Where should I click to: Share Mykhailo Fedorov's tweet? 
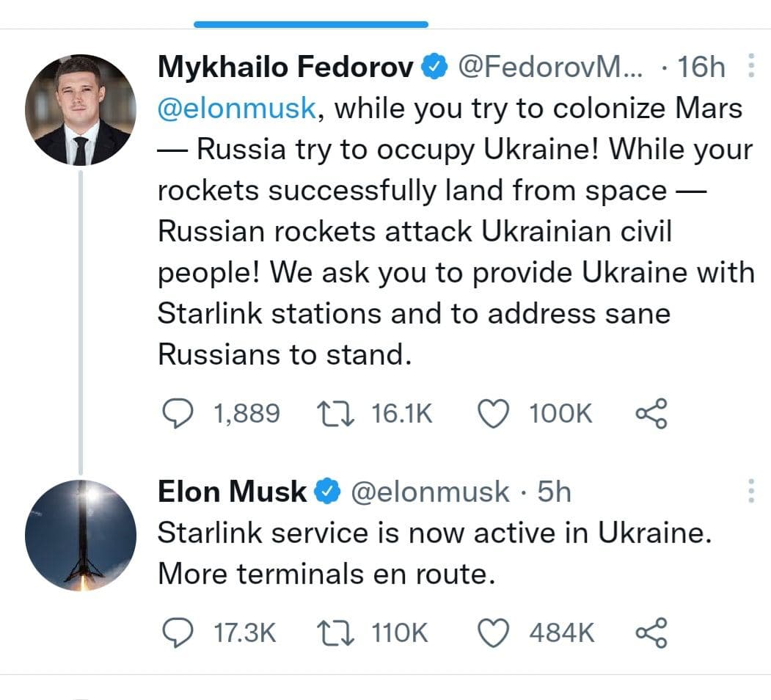point(651,413)
